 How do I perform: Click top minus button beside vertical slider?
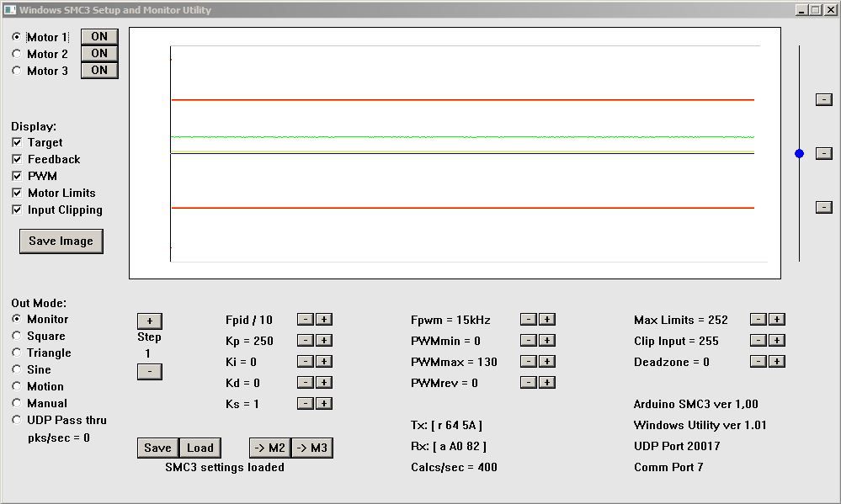(824, 99)
